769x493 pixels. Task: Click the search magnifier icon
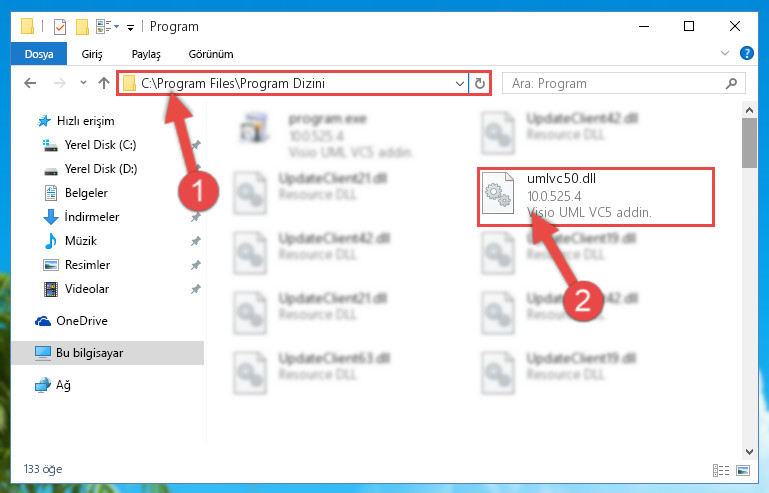731,83
